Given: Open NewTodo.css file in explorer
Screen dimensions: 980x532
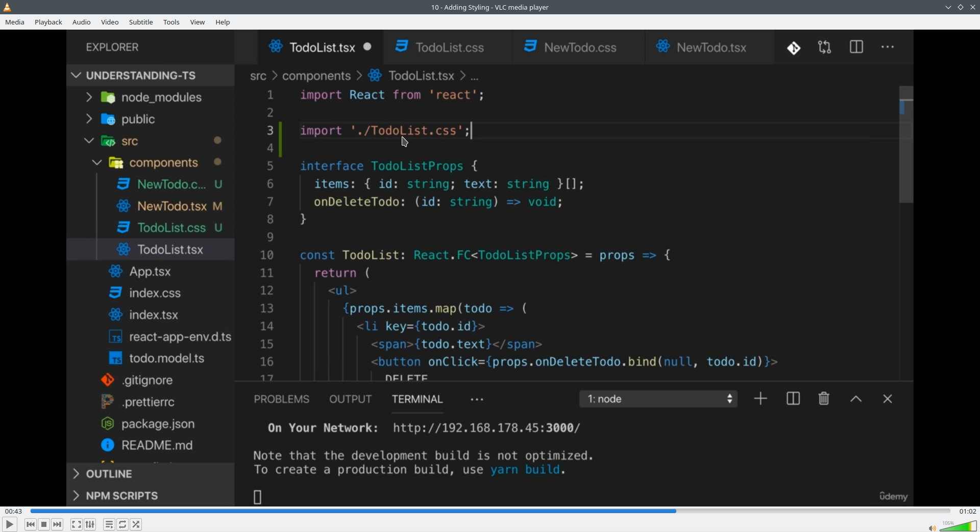Looking at the screenshot, I should 151,184.
